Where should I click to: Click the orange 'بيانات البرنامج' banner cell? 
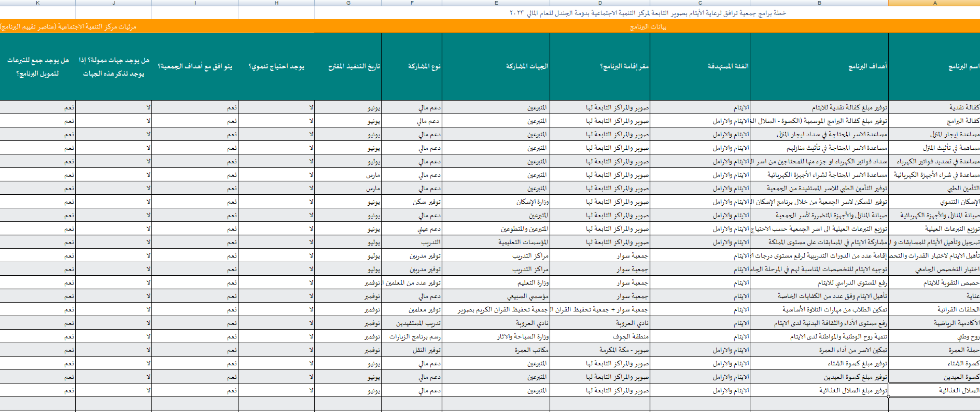[647, 26]
